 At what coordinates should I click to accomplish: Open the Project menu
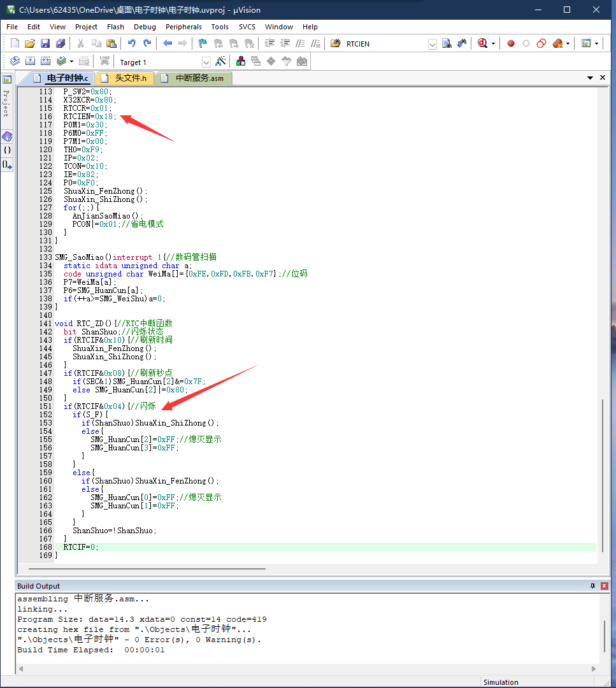point(86,27)
